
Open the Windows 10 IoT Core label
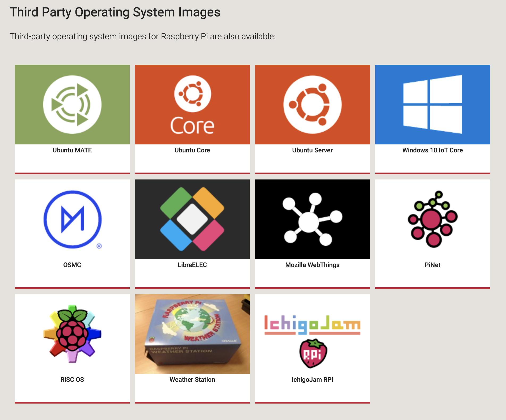tap(433, 150)
